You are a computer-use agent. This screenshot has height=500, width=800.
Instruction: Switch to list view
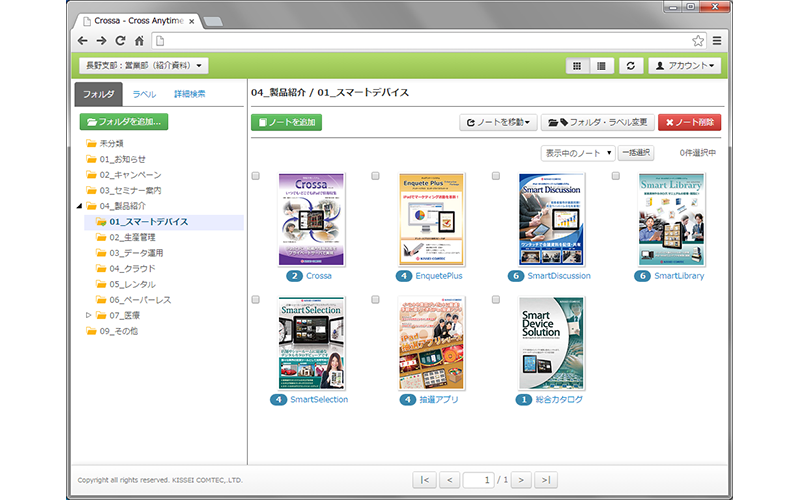[601, 66]
